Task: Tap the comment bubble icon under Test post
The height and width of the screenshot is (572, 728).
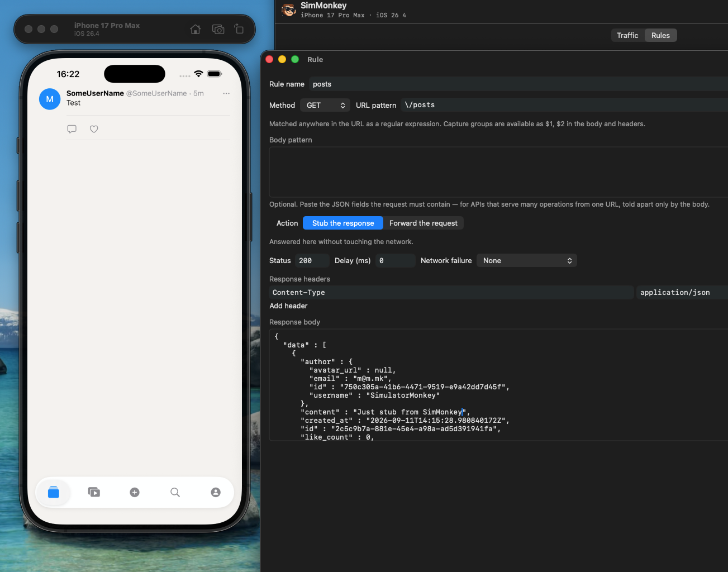Action: click(72, 129)
